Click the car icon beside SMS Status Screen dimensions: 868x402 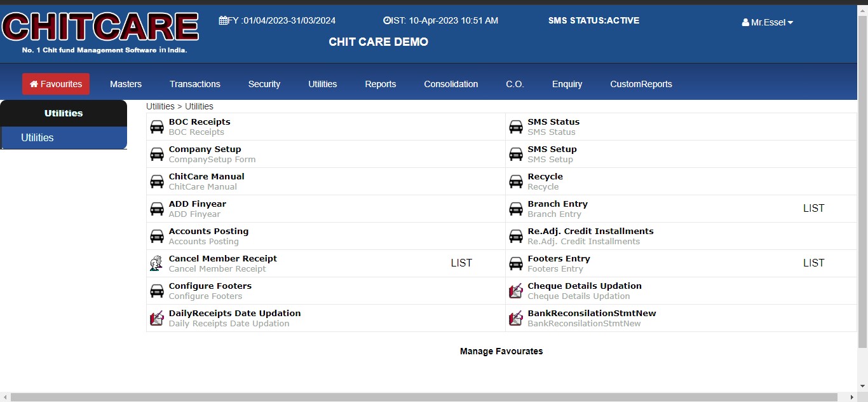[516, 127]
